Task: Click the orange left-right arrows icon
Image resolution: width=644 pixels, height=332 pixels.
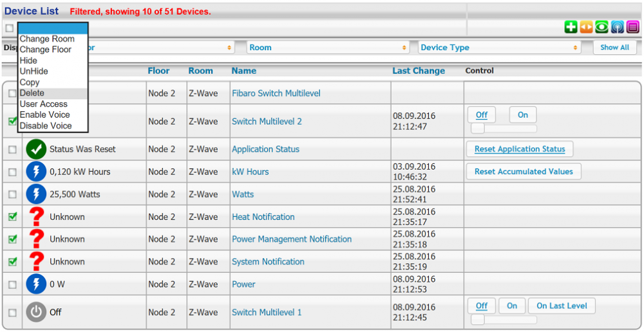Action: pos(586,27)
